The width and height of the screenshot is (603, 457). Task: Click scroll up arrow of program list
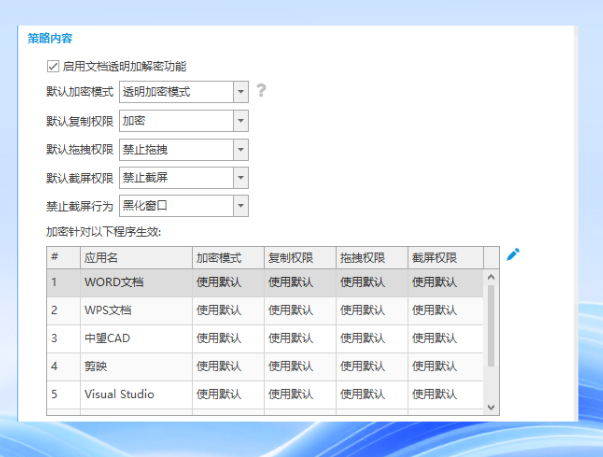(491, 277)
